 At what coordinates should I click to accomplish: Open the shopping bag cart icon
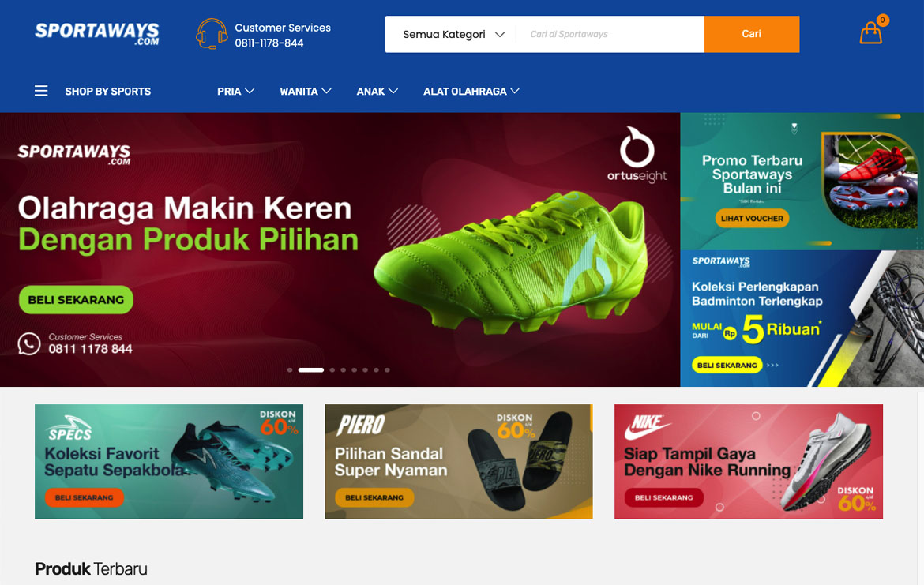870,33
